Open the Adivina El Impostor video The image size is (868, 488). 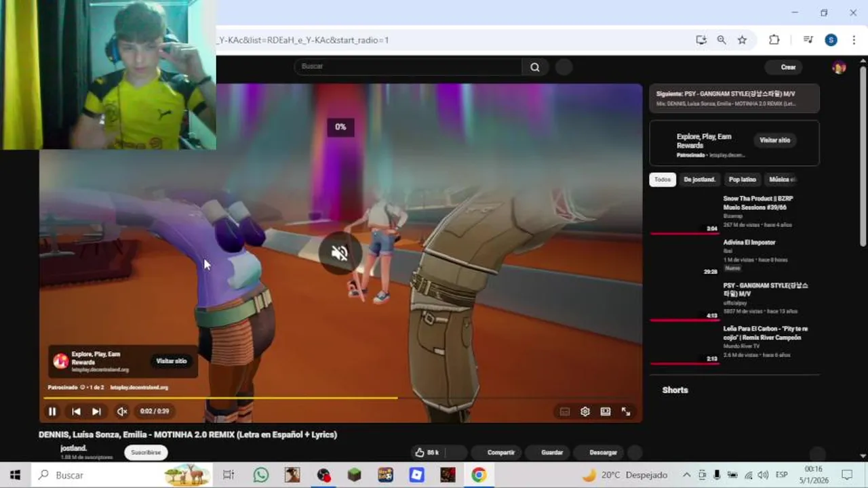tap(749, 242)
